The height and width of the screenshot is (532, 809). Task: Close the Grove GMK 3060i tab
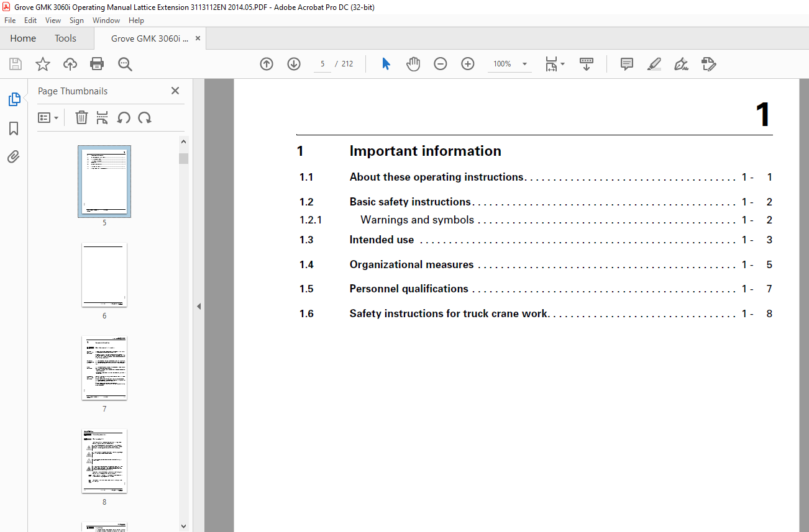click(198, 38)
